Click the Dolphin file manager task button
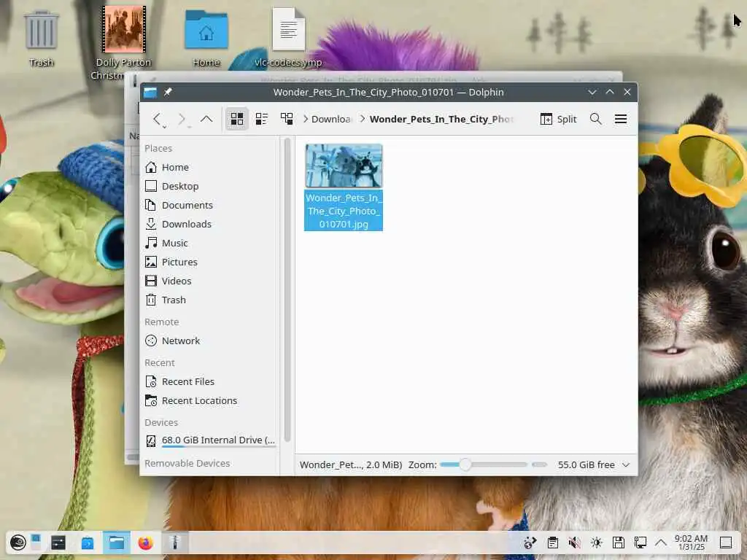The width and height of the screenshot is (747, 560). (116, 542)
